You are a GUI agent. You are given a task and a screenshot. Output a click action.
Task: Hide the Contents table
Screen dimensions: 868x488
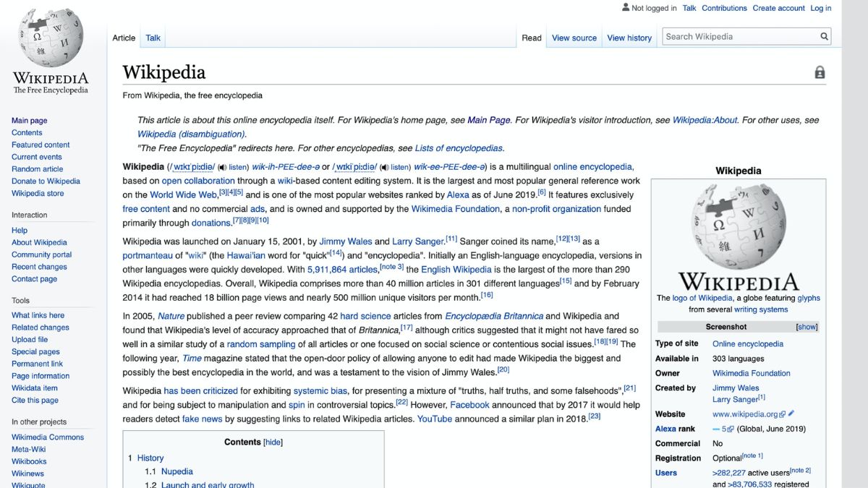(273, 442)
